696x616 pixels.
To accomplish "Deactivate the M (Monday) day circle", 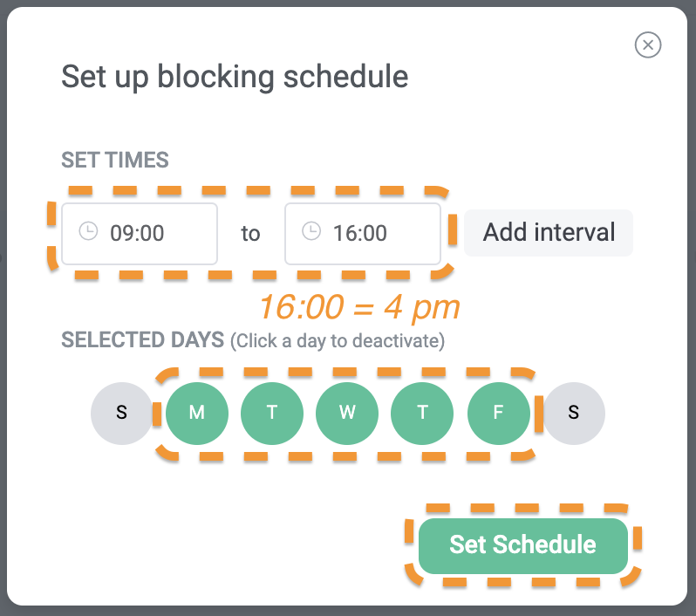I will 196,413.
